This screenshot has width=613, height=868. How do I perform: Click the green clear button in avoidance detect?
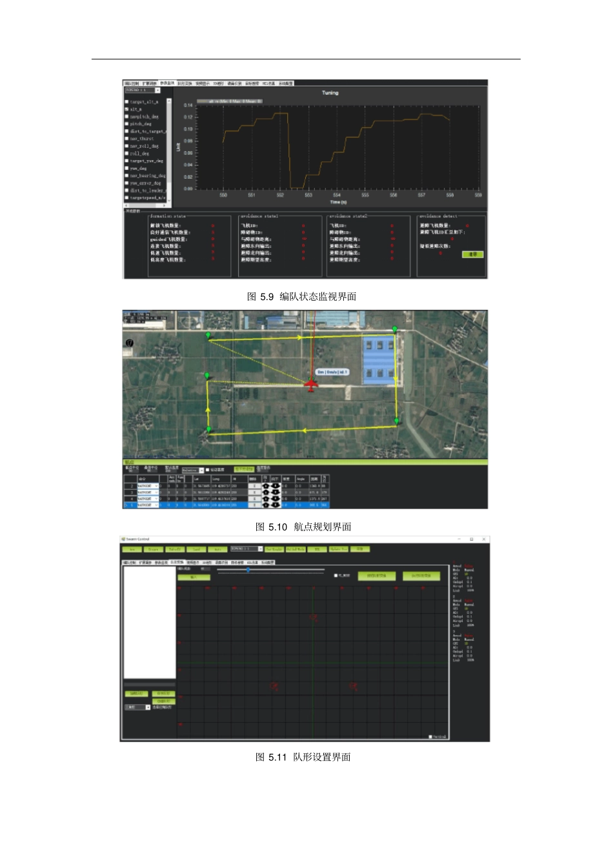tap(473, 254)
